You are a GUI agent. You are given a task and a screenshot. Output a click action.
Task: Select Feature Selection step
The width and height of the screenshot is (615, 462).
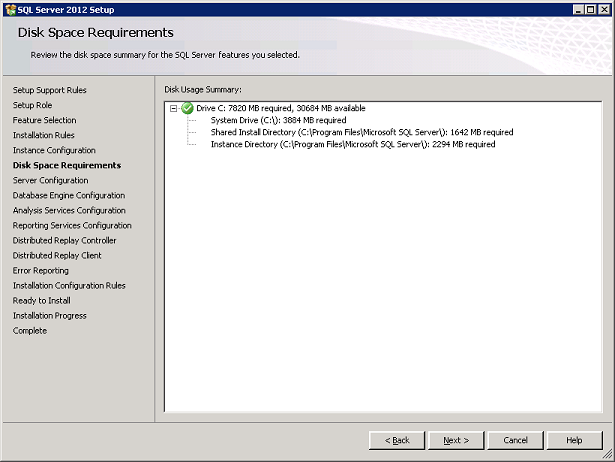44,120
